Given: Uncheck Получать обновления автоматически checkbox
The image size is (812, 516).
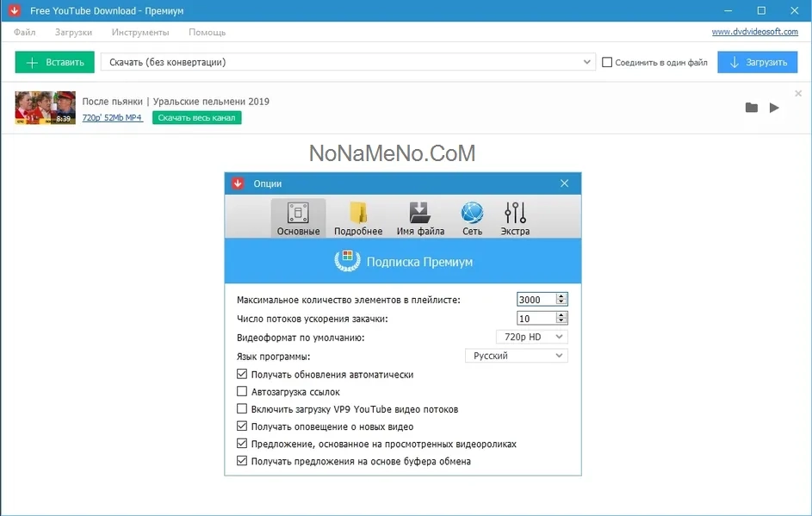Looking at the screenshot, I should tap(242, 375).
